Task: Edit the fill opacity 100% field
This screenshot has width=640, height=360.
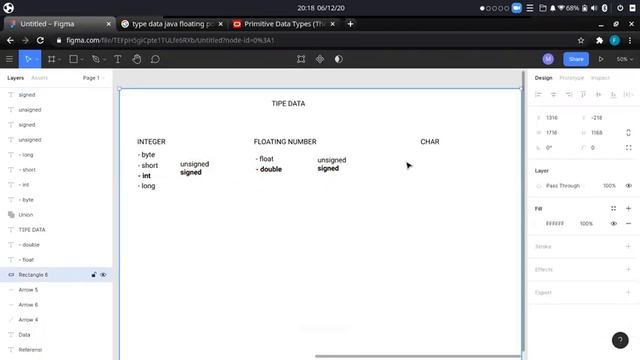Action: (586, 224)
